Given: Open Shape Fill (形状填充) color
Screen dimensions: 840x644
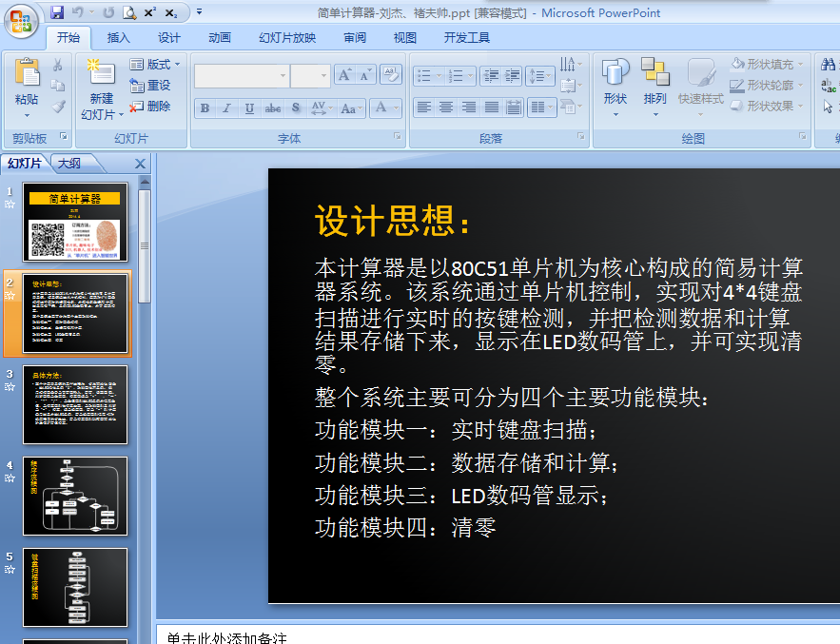Looking at the screenshot, I should tap(767, 65).
